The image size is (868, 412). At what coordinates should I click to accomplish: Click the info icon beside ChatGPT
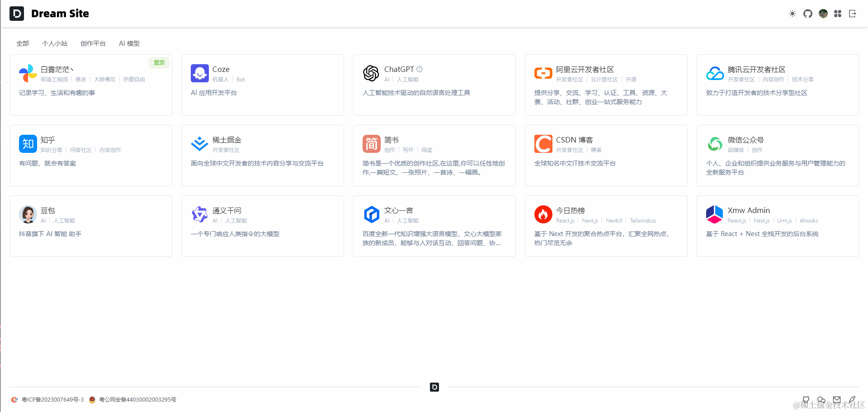click(x=420, y=69)
